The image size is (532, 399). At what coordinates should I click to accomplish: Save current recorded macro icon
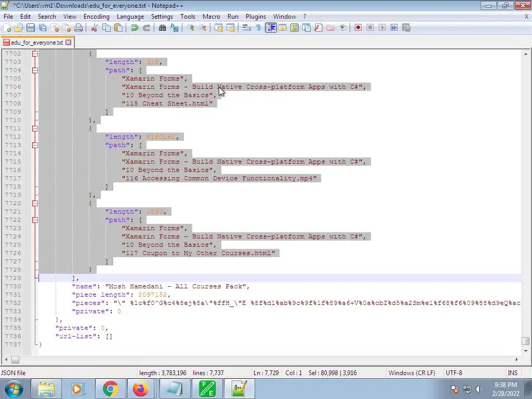[406, 28]
